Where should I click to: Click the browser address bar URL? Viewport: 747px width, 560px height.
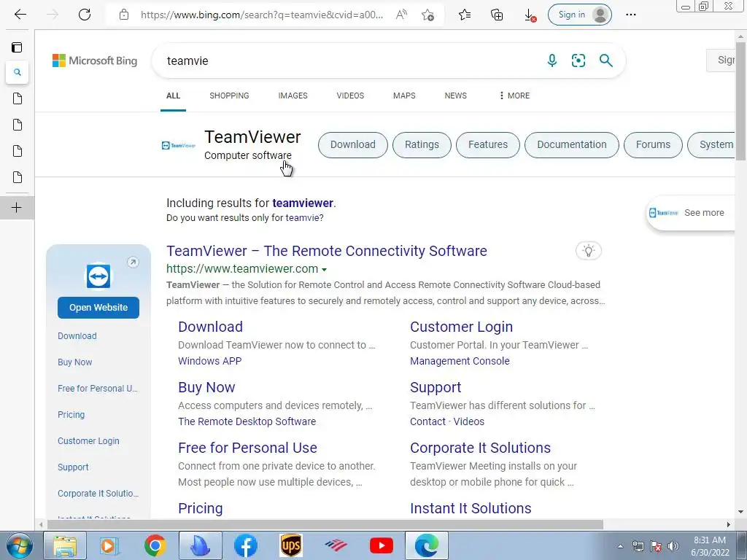[x=262, y=15]
